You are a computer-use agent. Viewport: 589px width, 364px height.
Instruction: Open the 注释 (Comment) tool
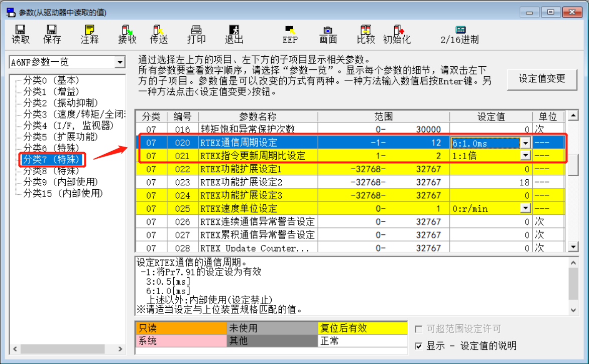tap(88, 33)
